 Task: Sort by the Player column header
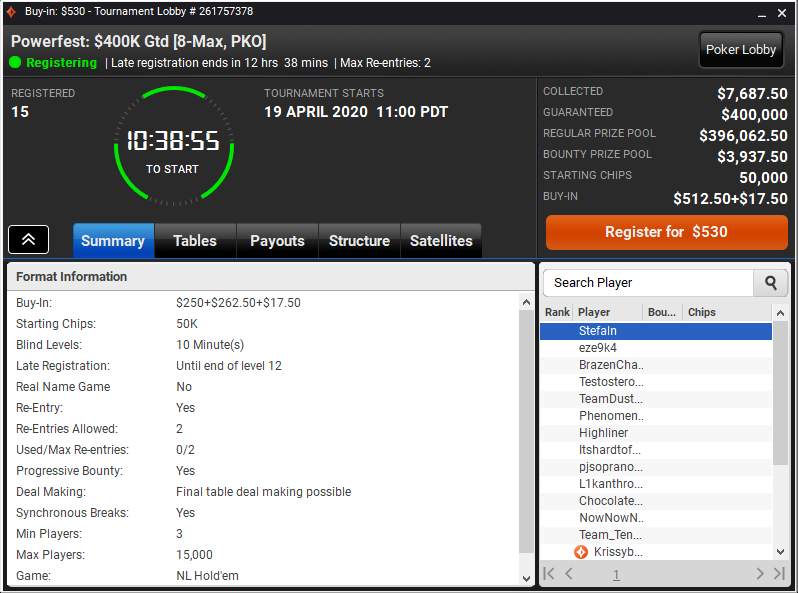click(x=608, y=312)
